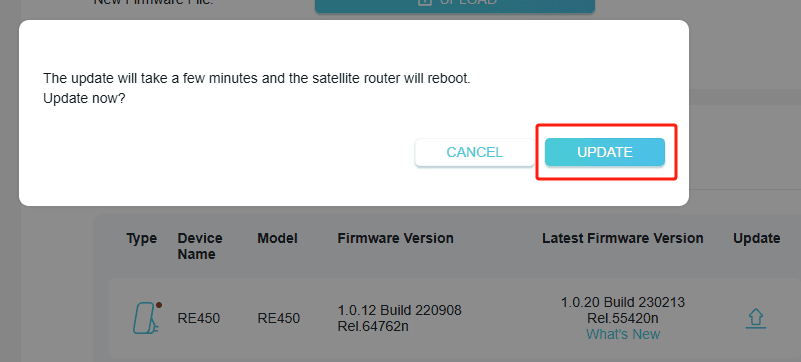Select the RE450 device name cell
Image resolution: width=801 pixels, height=362 pixels.
point(199,319)
